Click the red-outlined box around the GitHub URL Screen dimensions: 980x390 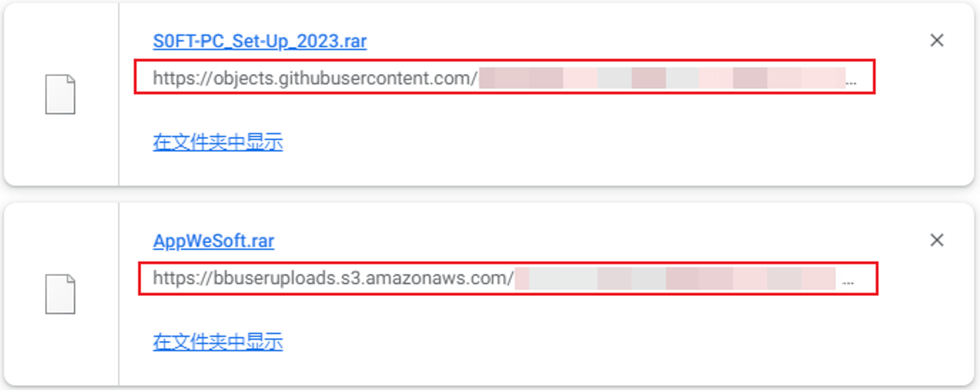[x=505, y=76]
